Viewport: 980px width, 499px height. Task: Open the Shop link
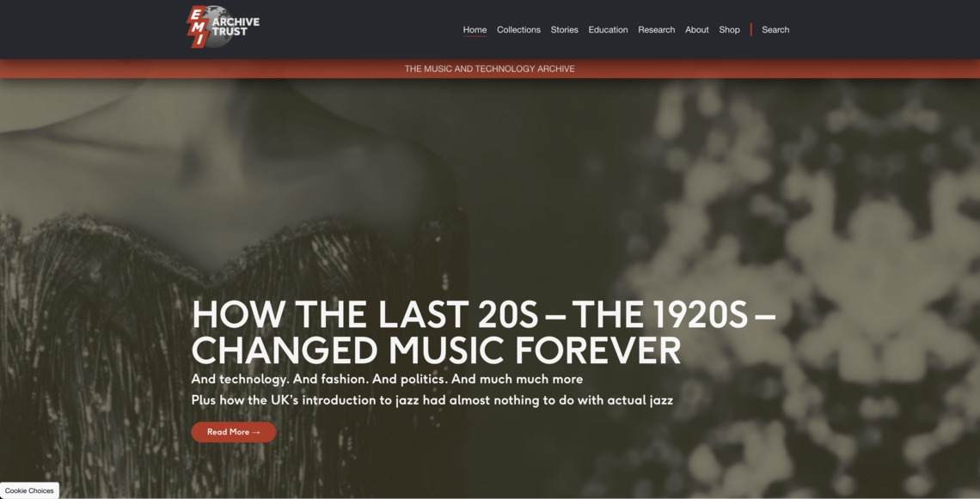729,29
